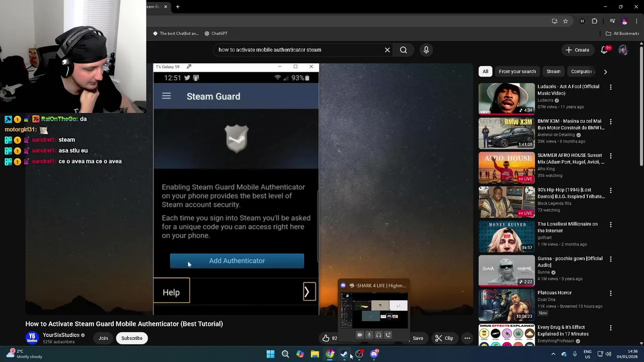Open Chrome three-dot menu
Screen dimensions: 644x362
point(637,21)
